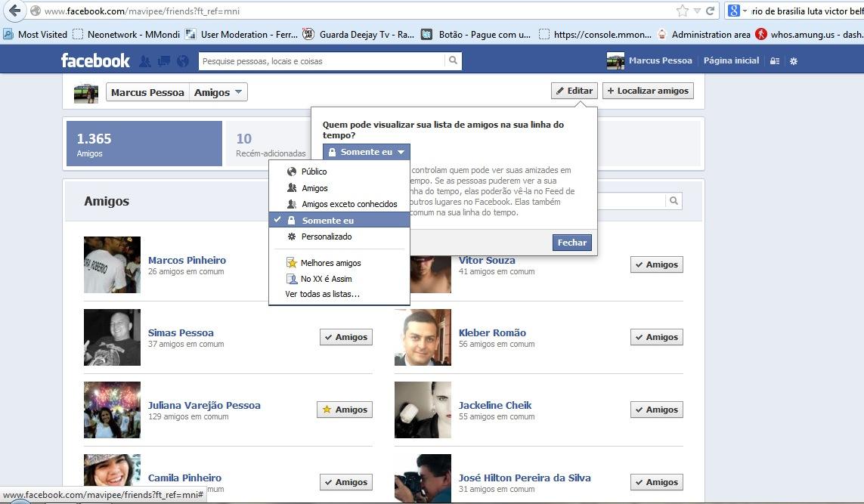
Task: Open Kleber Romão's profile photo
Action: 423,337
